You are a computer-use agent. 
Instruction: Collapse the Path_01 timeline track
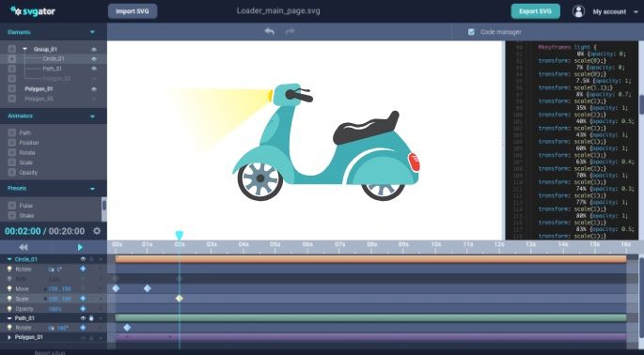[9, 318]
